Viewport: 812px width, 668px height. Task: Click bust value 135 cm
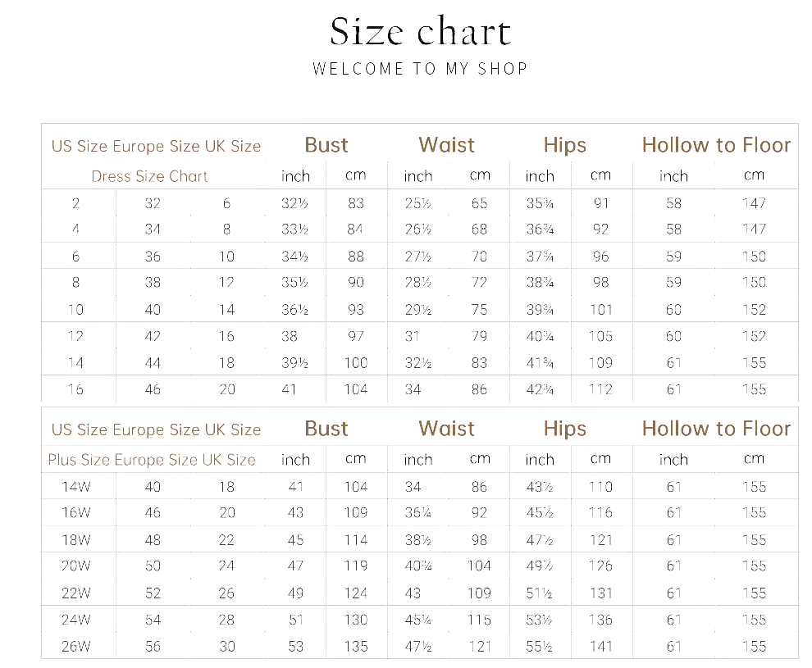point(355,646)
